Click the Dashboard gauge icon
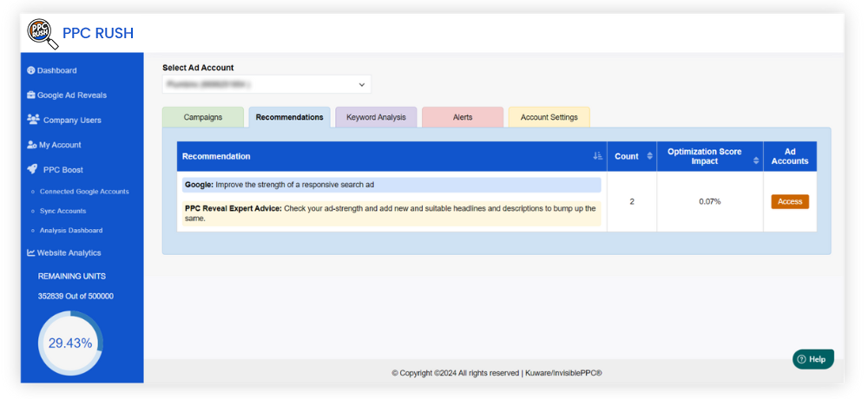868x399 pixels. click(31, 70)
